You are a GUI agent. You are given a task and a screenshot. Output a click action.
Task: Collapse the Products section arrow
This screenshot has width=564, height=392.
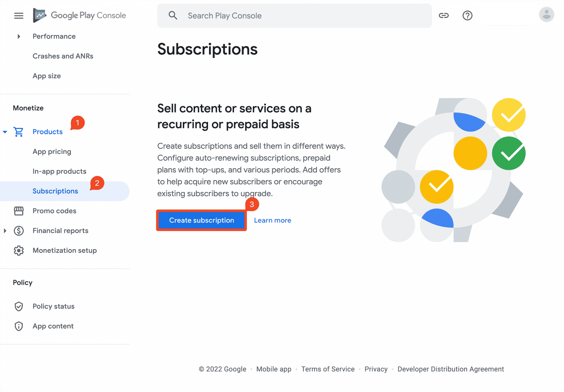[x=5, y=132]
